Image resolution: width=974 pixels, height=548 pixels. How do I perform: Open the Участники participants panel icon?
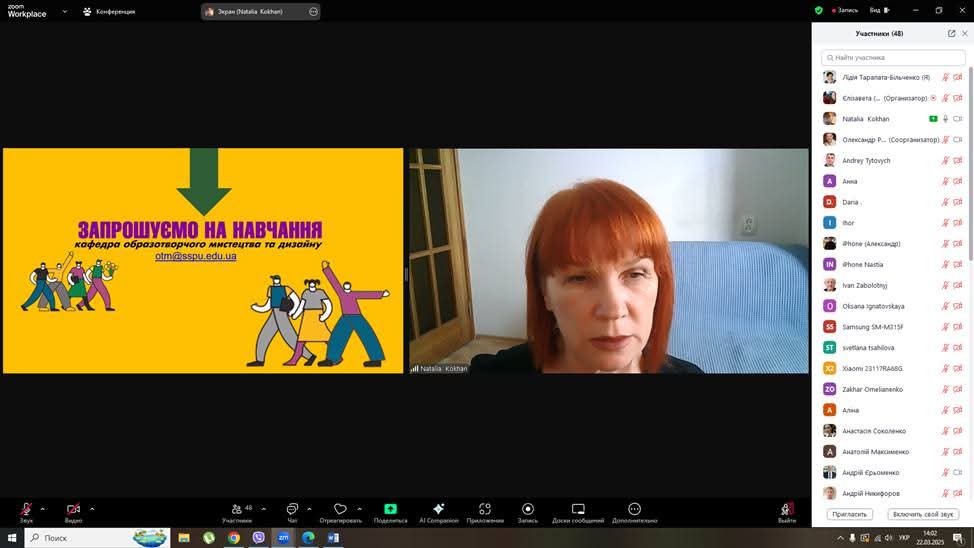pyautogui.click(x=237, y=511)
